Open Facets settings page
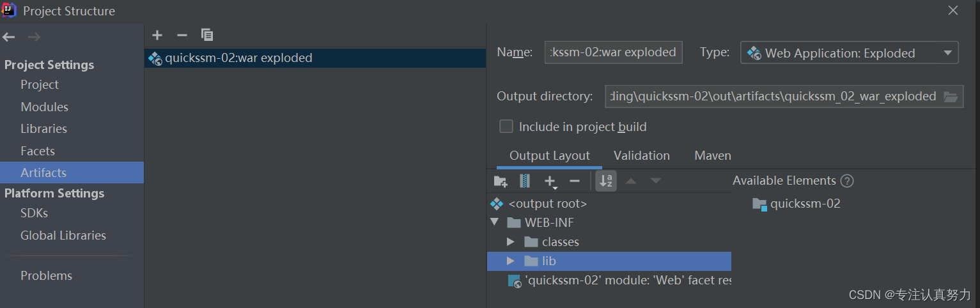 37,151
